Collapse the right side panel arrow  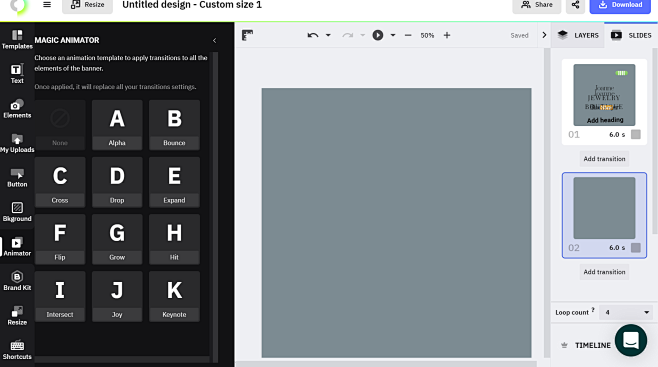tap(544, 35)
